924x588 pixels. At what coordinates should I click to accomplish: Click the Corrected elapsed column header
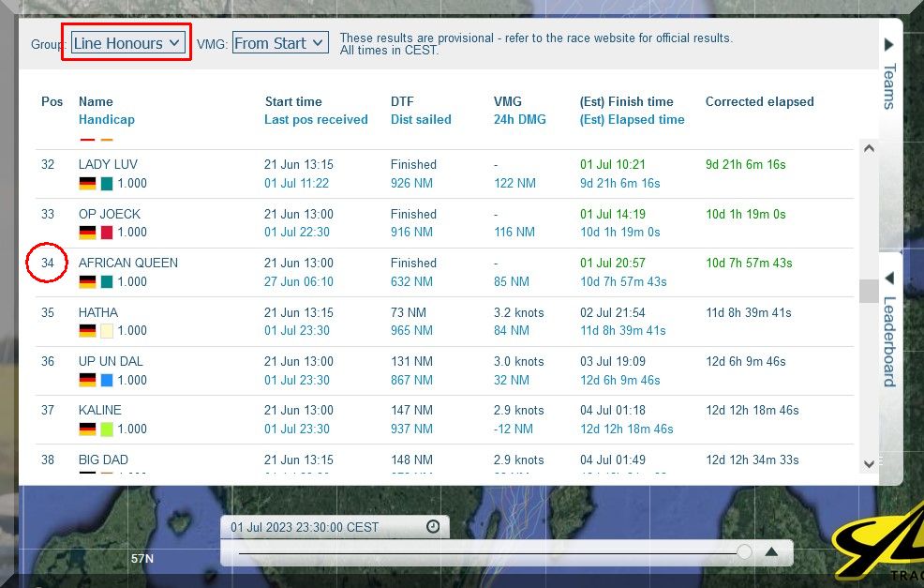[x=759, y=101]
